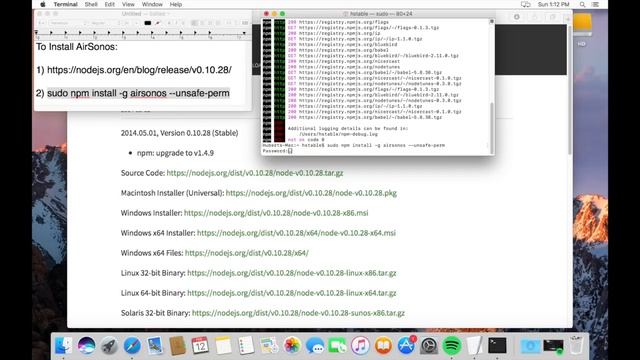The width and height of the screenshot is (640, 360).
Task: Click '2014.05.01, Version 0.10.28 (Stable)' text
Action: [180, 133]
